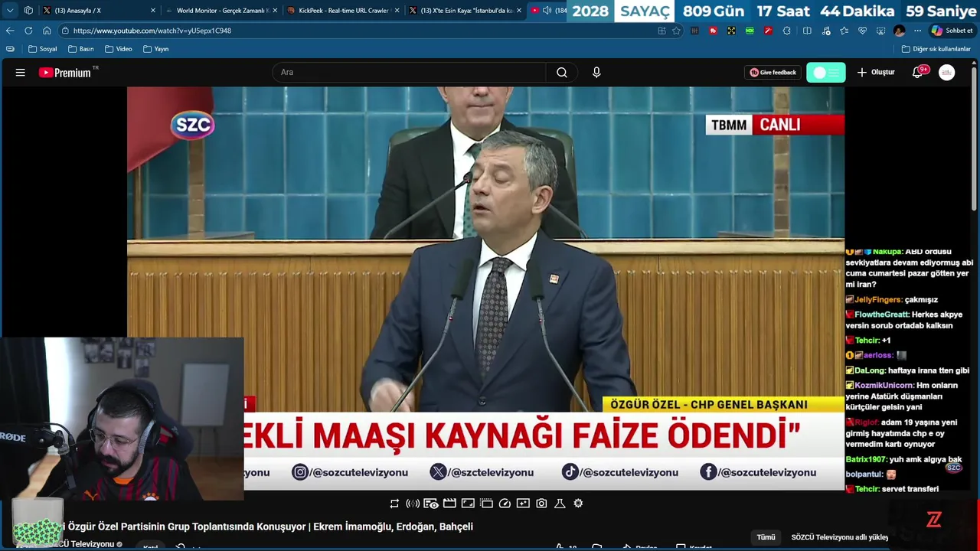Click the SÖZCÜ Televizyonu adlı yükleyen chip

tap(840, 537)
